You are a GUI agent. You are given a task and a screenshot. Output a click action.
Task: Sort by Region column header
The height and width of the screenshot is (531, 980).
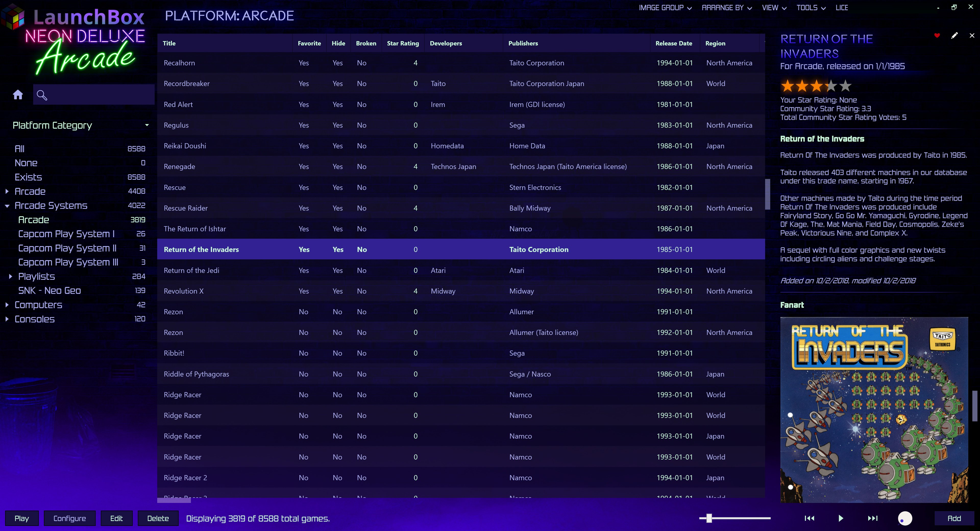pyautogui.click(x=730, y=43)
